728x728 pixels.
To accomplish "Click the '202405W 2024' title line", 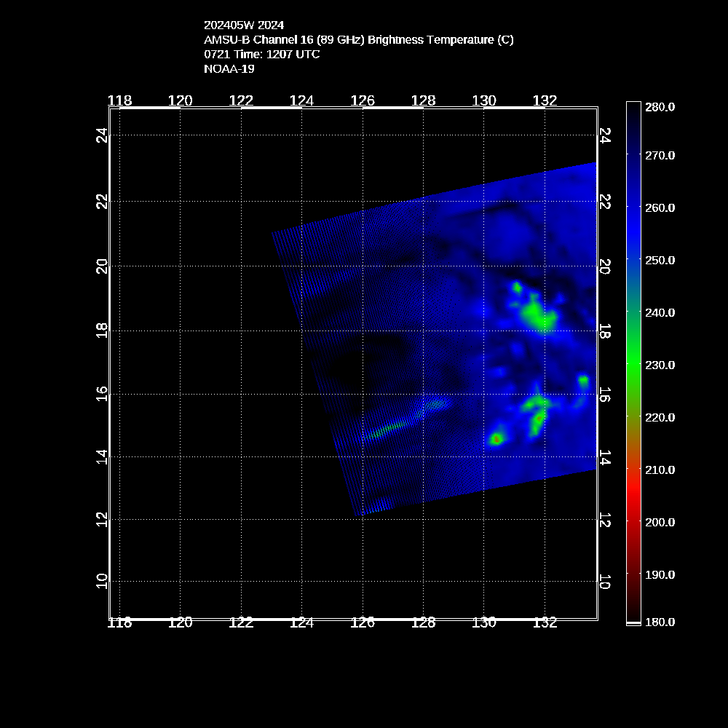I will (x=244, y=25).
